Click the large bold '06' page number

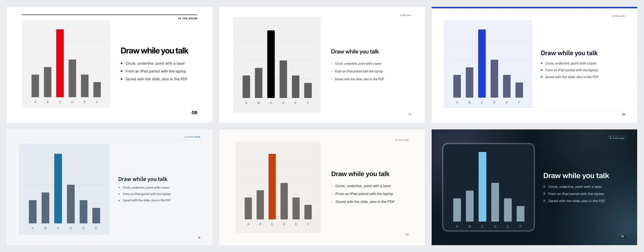click(x=195, y=113)
